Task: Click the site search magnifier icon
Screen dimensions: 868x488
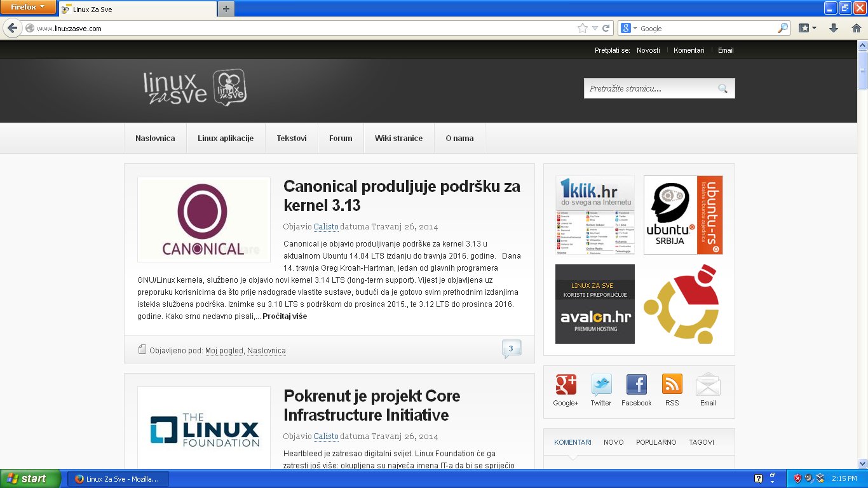Action: pos(722,88)
